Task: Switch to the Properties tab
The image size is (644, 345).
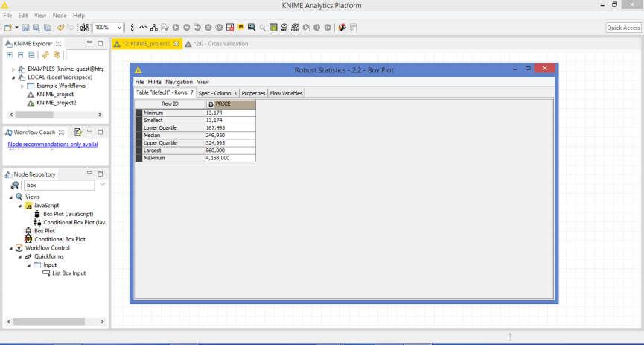Action: (x=253, y=93)
